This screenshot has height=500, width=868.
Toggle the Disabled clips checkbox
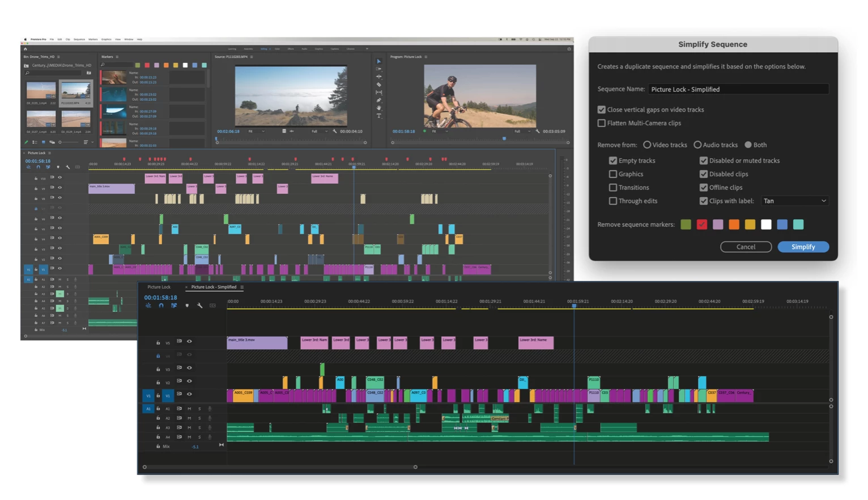[704, 174]
